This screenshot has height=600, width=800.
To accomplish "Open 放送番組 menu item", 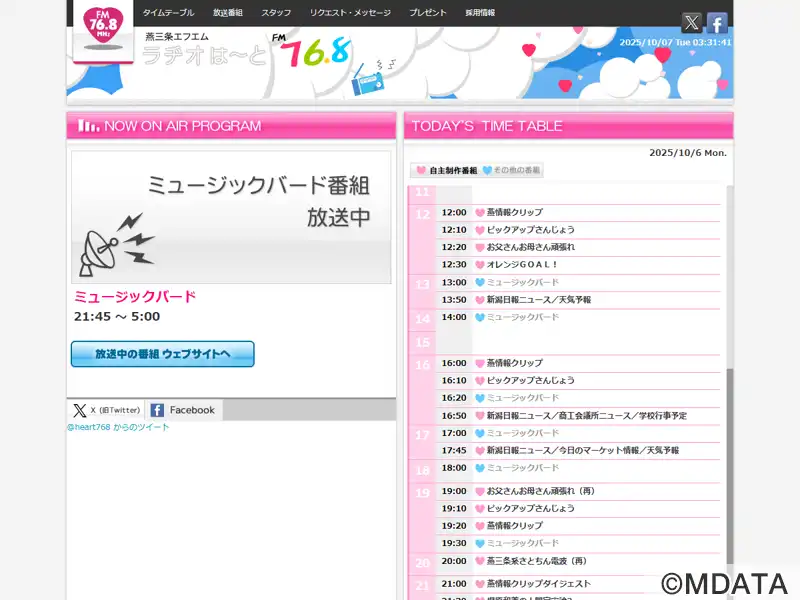I will point(228,13).
